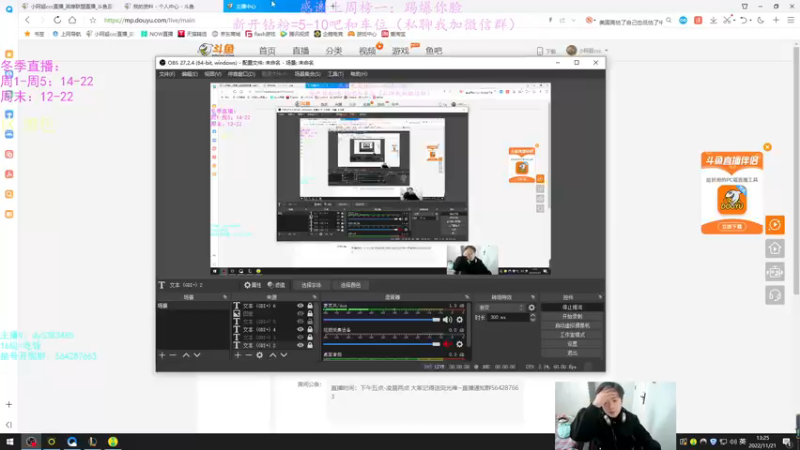Go to the browser home page icon
This screenshot has height=450, width=800.
coord(72,20)
